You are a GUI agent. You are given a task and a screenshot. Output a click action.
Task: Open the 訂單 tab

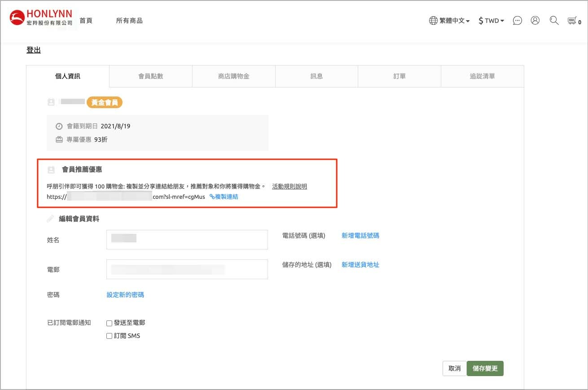tap(399, 76)
